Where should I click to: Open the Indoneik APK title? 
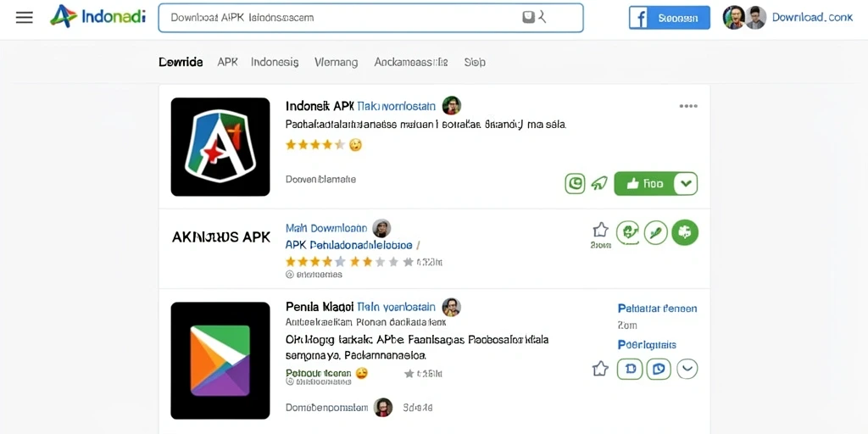[x=320, y=106]
